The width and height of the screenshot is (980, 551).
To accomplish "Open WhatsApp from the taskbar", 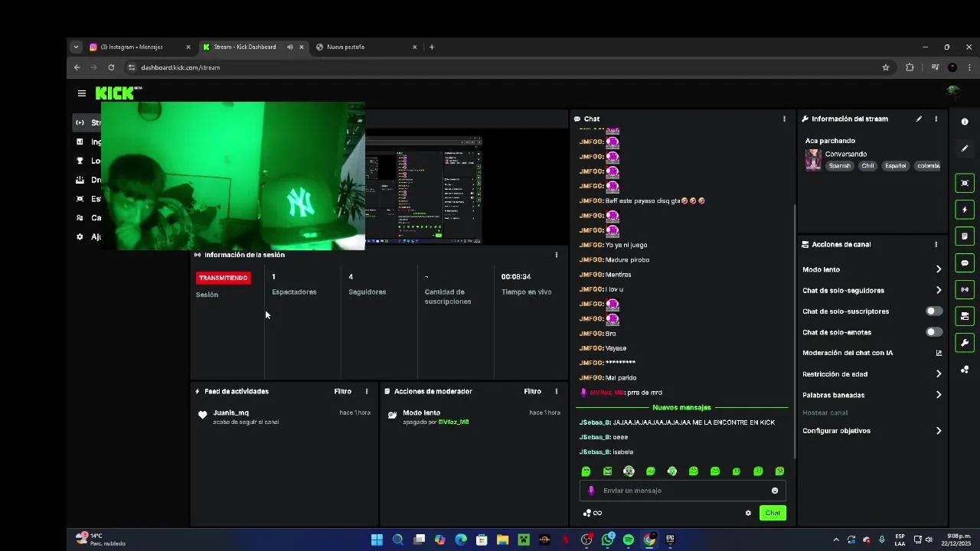I will coord(608,540).
